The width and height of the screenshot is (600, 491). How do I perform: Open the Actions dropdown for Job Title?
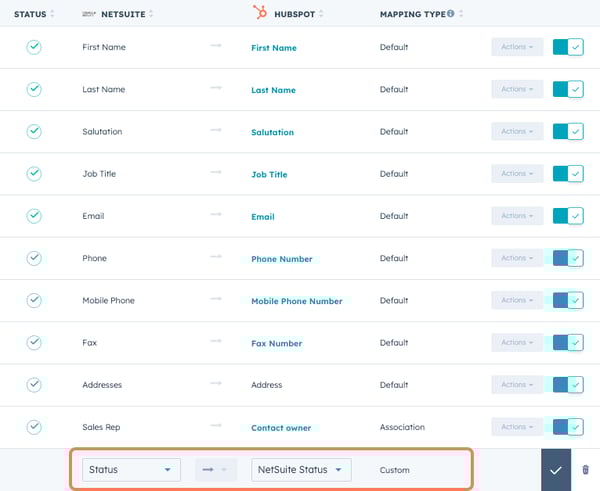(x=517, y=173)
